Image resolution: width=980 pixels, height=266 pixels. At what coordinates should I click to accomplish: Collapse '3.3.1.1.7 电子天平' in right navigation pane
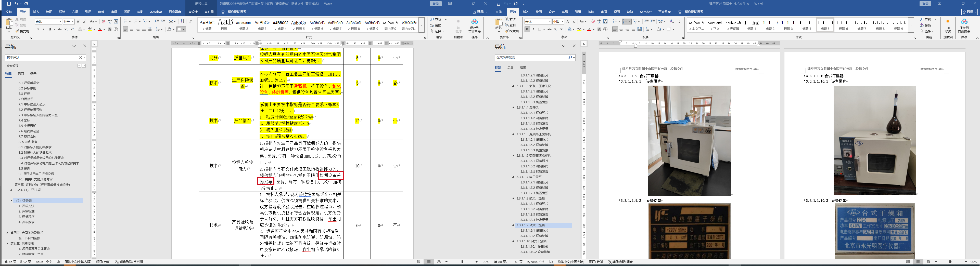(513, 177)
